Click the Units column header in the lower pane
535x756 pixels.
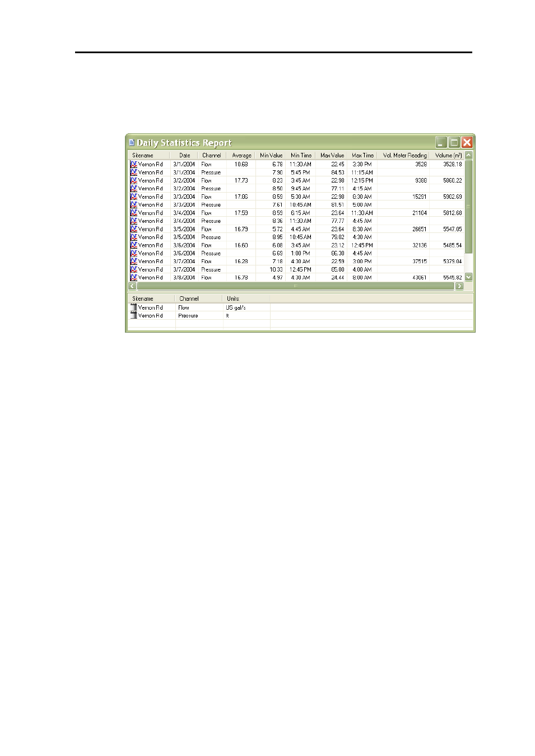[x=246, y=298]
